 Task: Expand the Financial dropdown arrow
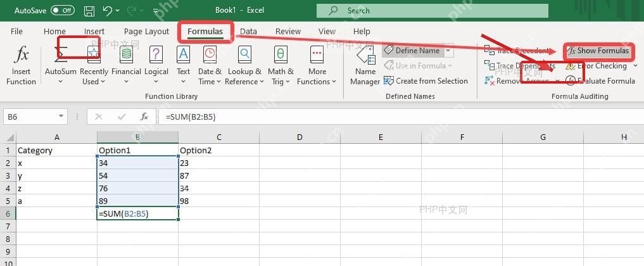click(x=126, y=82)
